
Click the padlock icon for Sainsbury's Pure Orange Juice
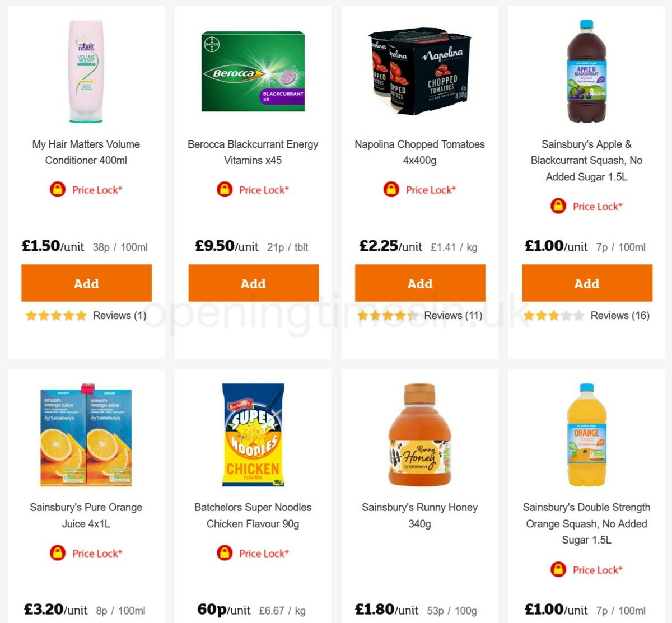58,553
